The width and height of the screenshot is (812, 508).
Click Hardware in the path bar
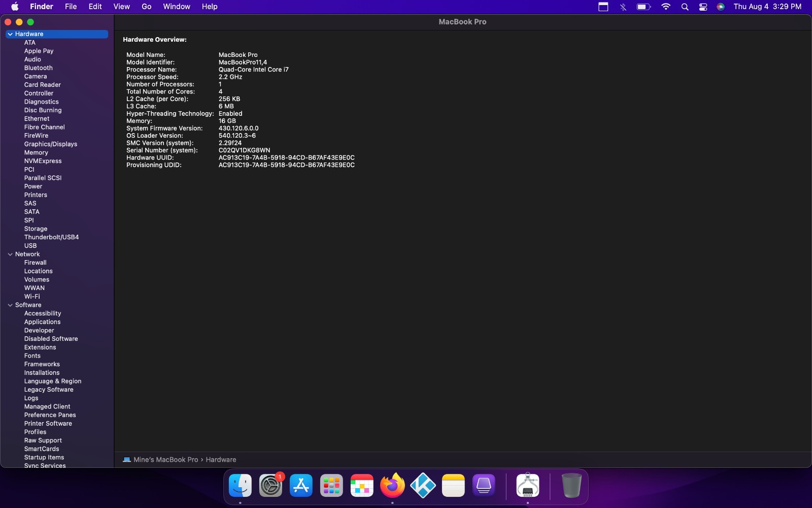[221, 460]
